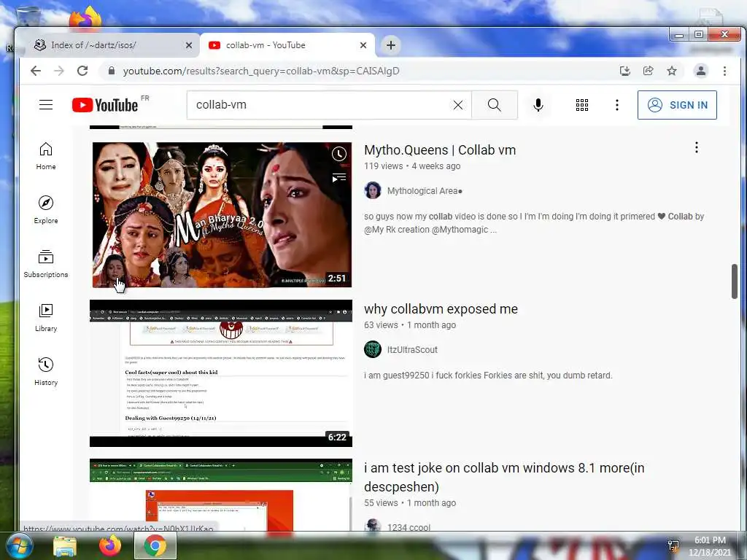The height and width of the screenshot is (560, 747).
Task: Click the YouTube logo
Action: pyautogui.click(x=105, y=105)
